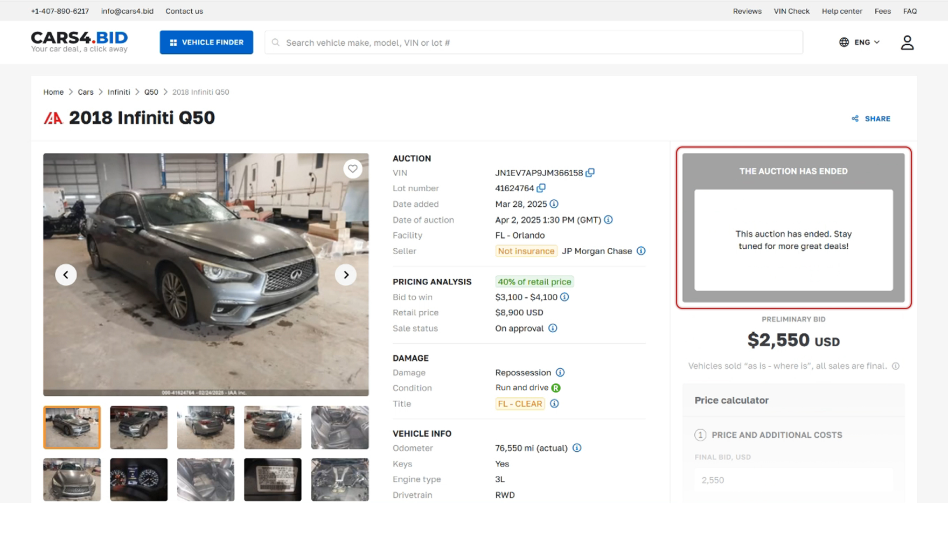Image resolution: width=948 pixels, height=560 pixels.
Task: Open Help center in top bar
Action: (x=842, y=11)
